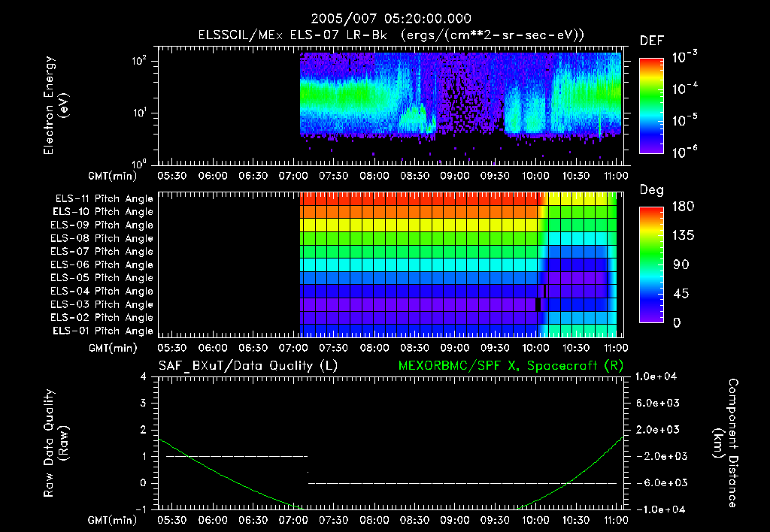Screen dimensions: 770x532
Task: Click "GMT(min)" label under the electron spectrogram
Action: [113, 176]
